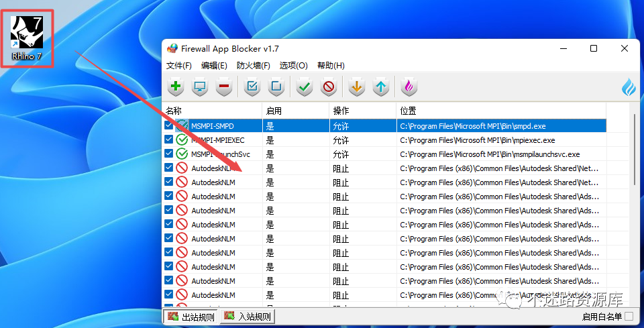
Task: Click 是 in the MSMPI-MPIEXEC row
Action: click(x=270, y=140)
